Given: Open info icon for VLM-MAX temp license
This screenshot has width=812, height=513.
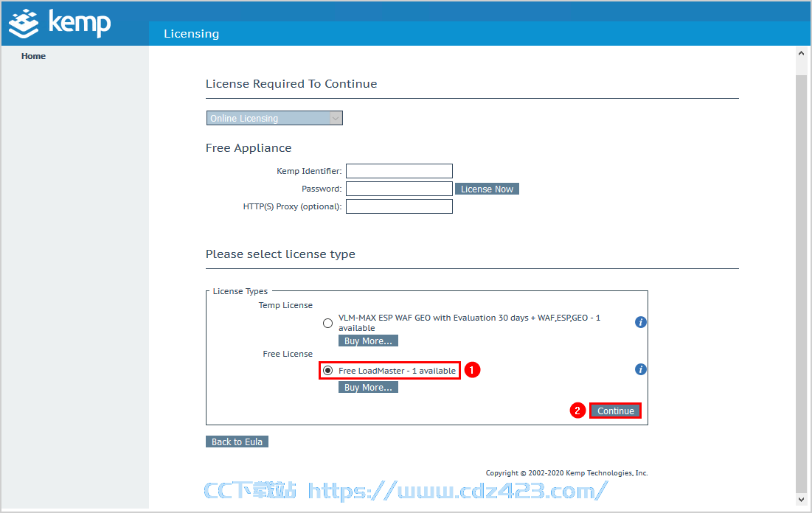Looking at the screenshot, I should pyautogui.click(x=641, y=322).
